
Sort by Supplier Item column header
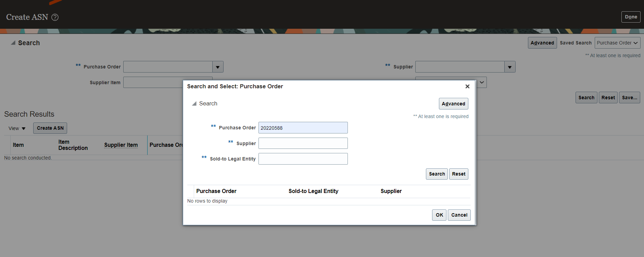tap(121, 145)
